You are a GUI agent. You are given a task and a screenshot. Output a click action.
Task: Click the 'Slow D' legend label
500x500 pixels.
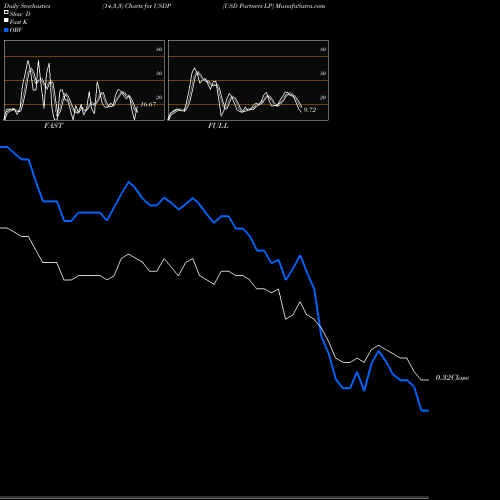tap(20, 14)
